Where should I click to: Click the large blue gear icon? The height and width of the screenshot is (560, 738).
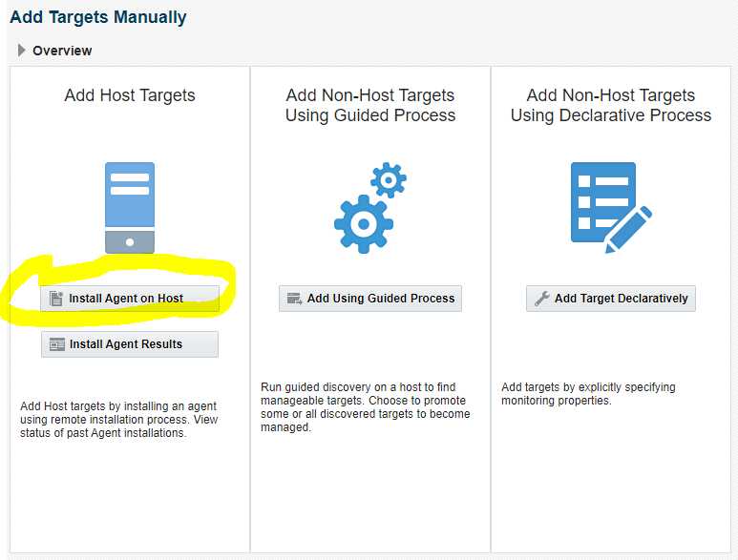364,224
